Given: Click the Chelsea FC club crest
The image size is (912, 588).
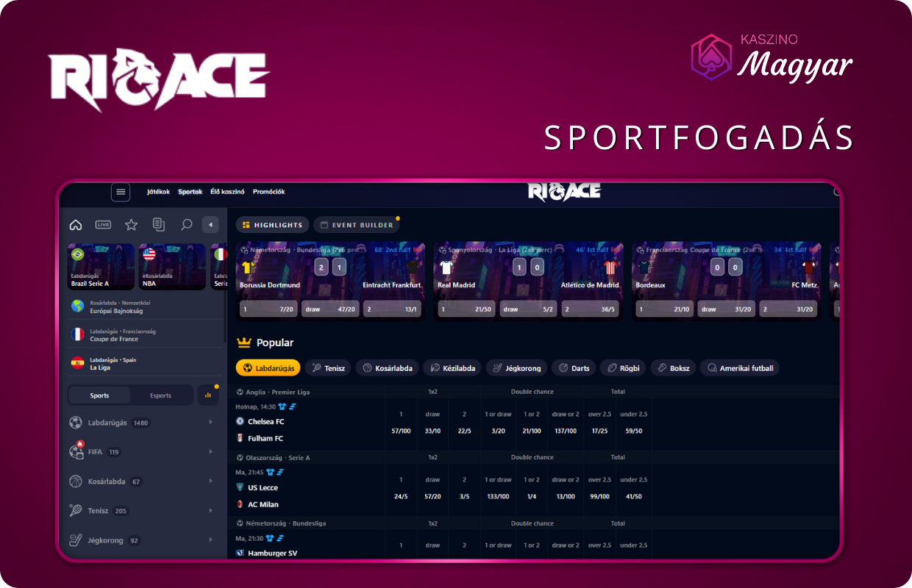Looking at the screenshot, I should click(x=241, y=421).
